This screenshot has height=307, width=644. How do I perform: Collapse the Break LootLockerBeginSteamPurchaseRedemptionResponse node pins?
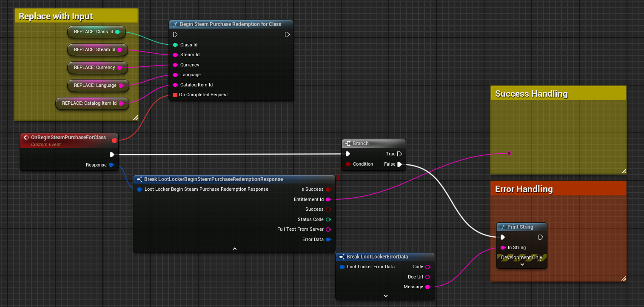(234, 249)
